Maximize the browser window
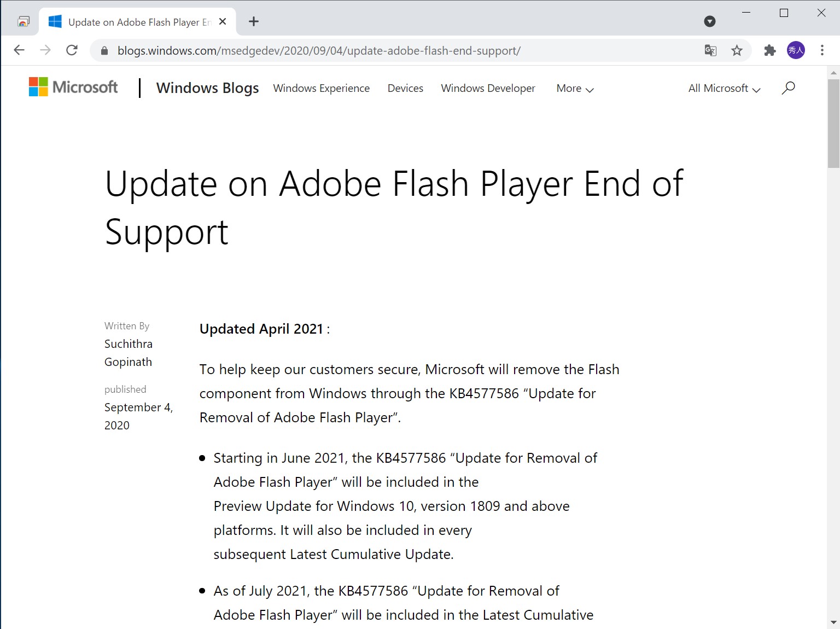This screenshot has height=629, width=840. [x=784, y=13]
